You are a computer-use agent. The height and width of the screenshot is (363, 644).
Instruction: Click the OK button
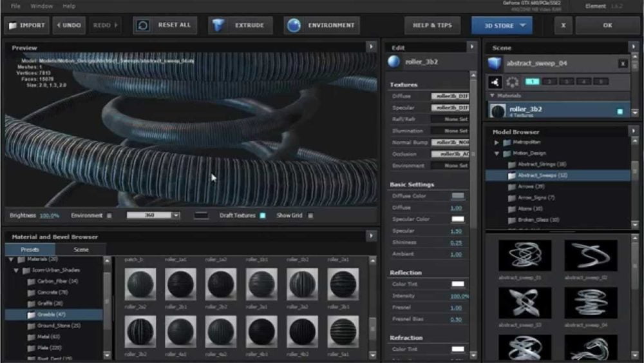(x=607, y=26)
